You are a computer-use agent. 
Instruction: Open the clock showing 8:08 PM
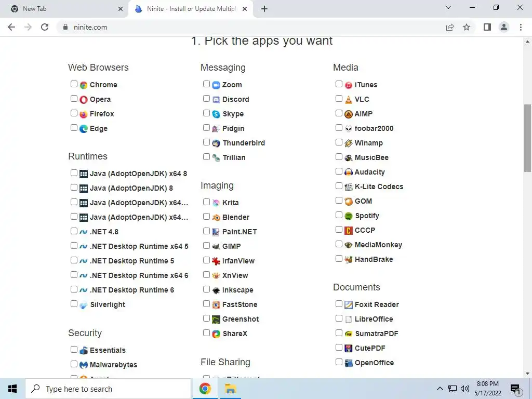coord(487,389)
